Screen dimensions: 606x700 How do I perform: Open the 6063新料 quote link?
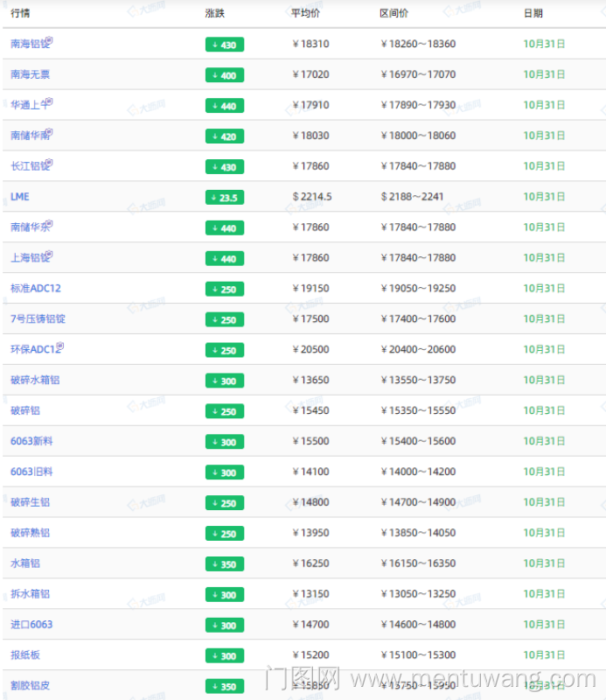[x=31, y=441]
